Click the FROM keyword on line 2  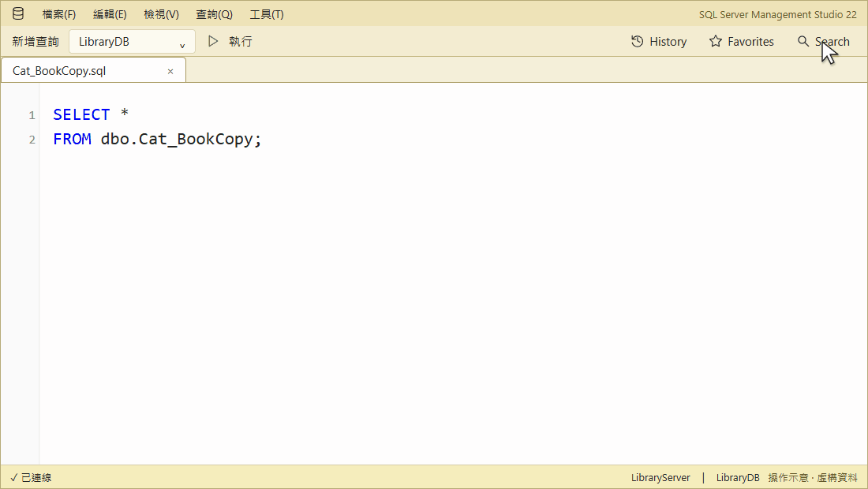72,139
